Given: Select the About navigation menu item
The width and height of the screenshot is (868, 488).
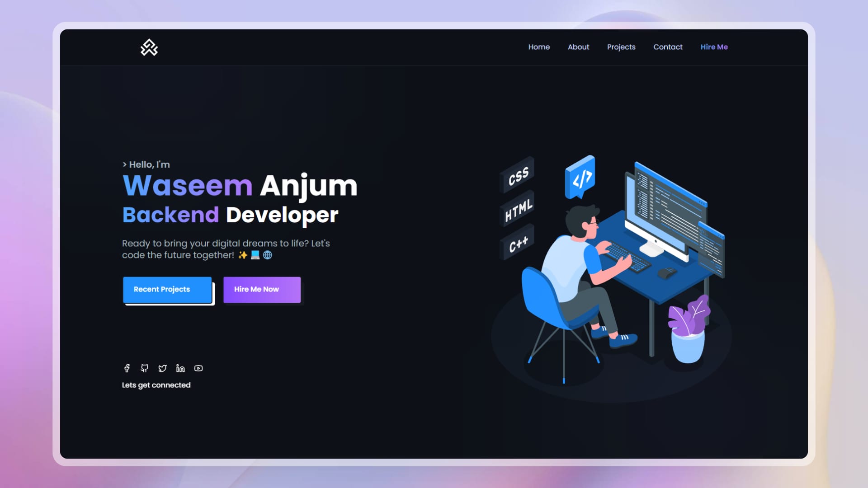Looking at the screenshot, I should (579, 47).
